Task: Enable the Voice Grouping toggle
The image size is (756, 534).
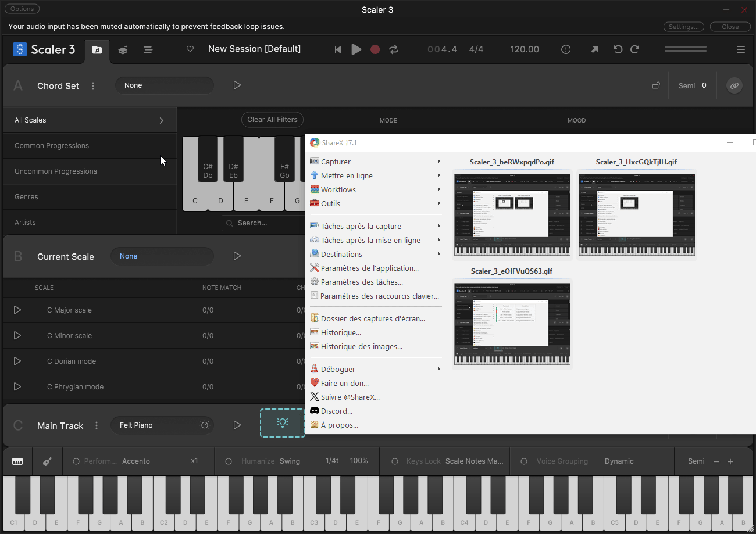Action: coord(524,461)
